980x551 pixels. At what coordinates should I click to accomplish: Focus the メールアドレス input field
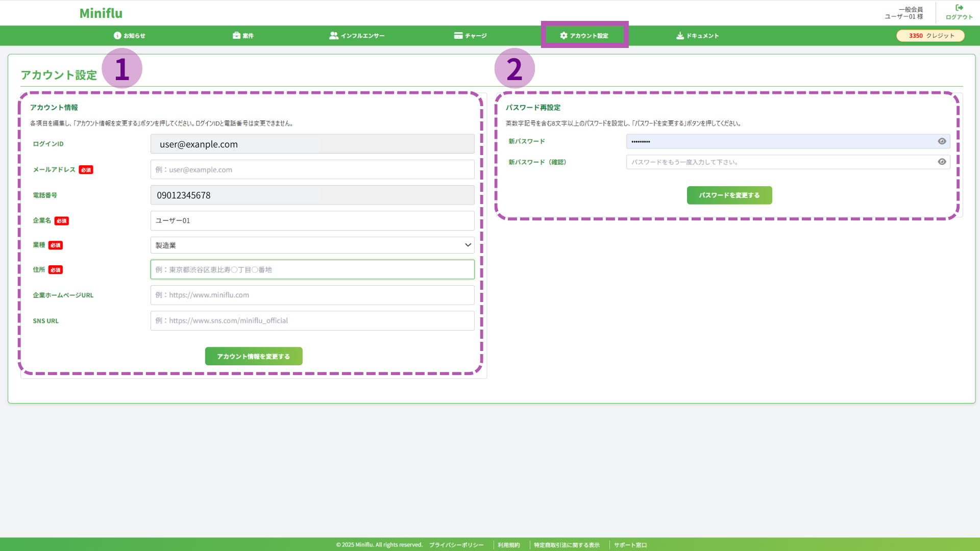pos(312,170)
